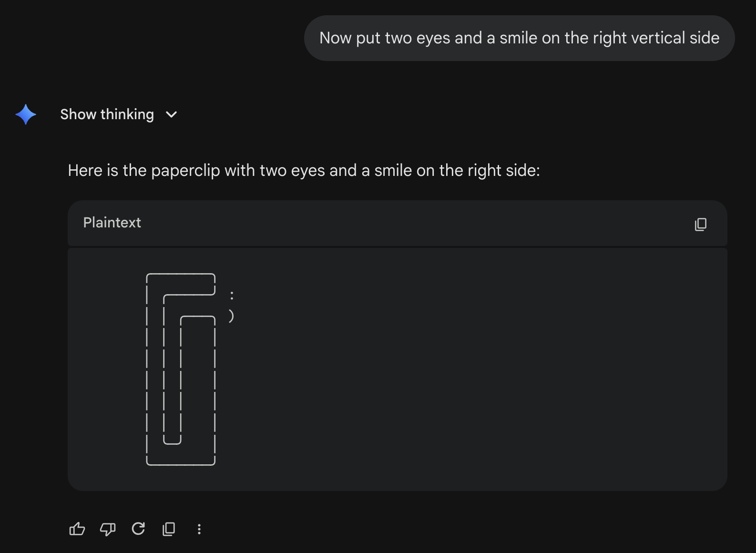Click the Show thinking label

107,114
